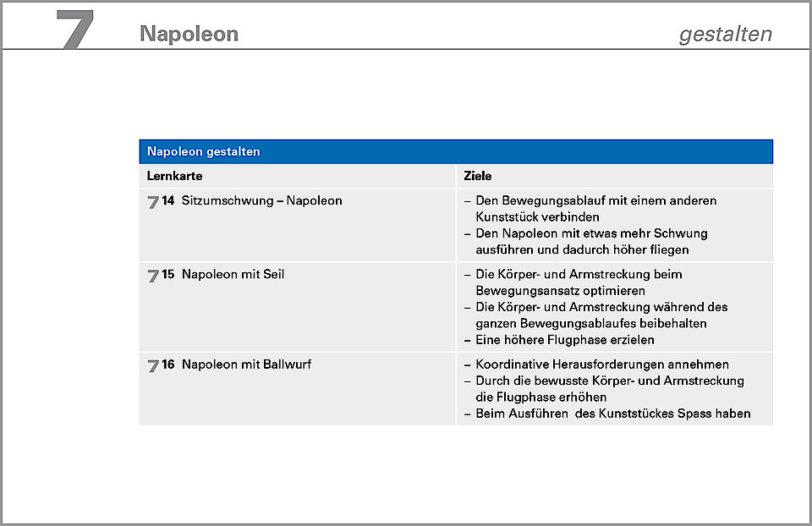Click the "Ziele" column header
The height and width of the screenshot is (526, 812).
tap(478, 176)
